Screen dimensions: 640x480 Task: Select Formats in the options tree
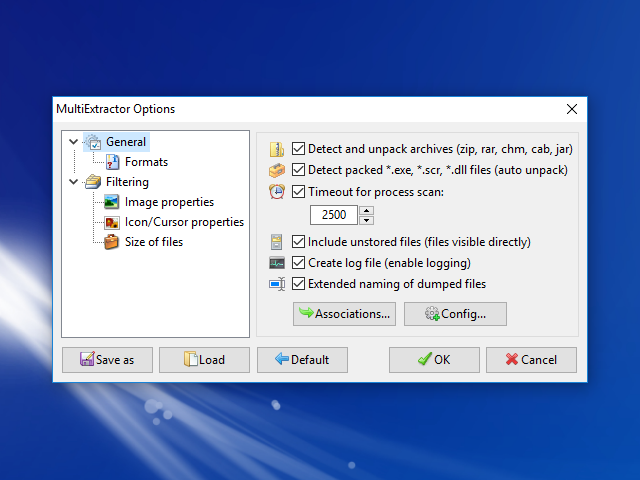tap(146, 162)
